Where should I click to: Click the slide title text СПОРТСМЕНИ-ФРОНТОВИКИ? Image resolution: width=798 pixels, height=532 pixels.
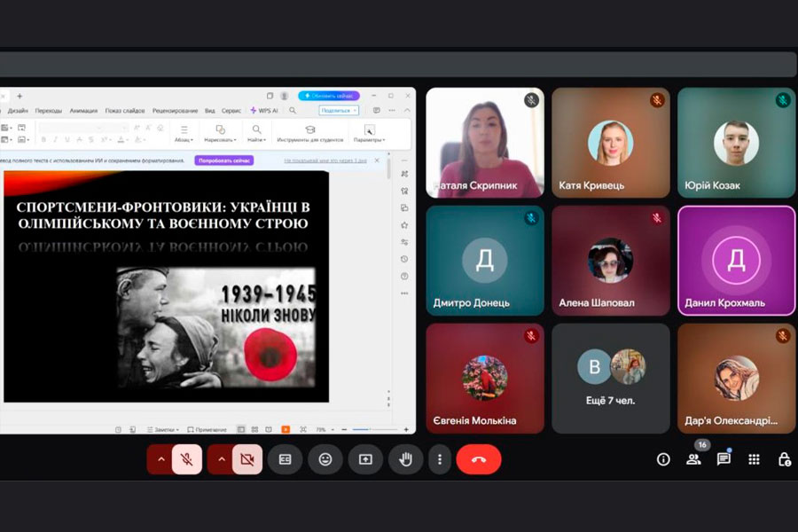click(163, 215)
